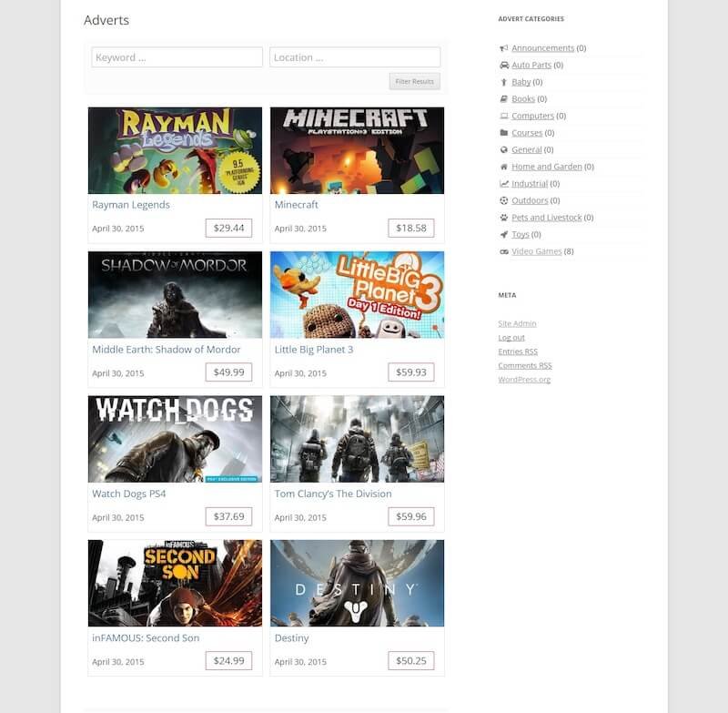
Task: Click the Toys rocket icon
Action: coord(504,235)
